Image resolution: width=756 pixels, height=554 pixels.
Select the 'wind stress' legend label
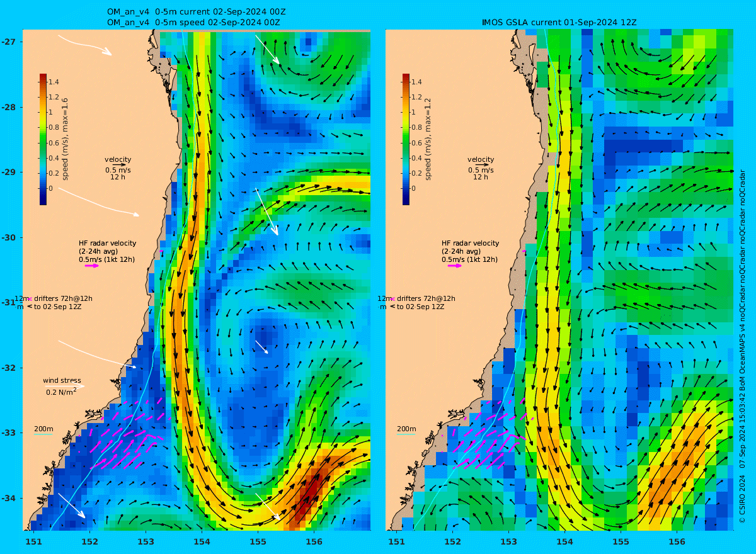[62, 380]
